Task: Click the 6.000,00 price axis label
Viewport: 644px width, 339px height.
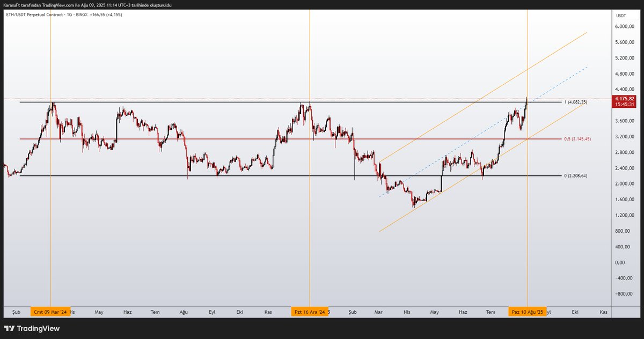Action: tap(625, 26)
